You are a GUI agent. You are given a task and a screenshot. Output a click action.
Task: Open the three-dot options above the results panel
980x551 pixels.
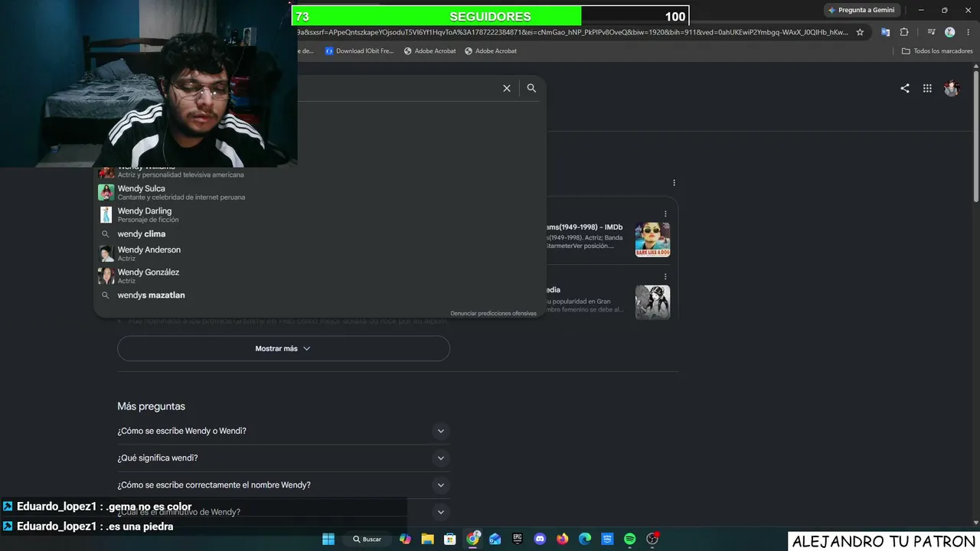coord(674,183)
